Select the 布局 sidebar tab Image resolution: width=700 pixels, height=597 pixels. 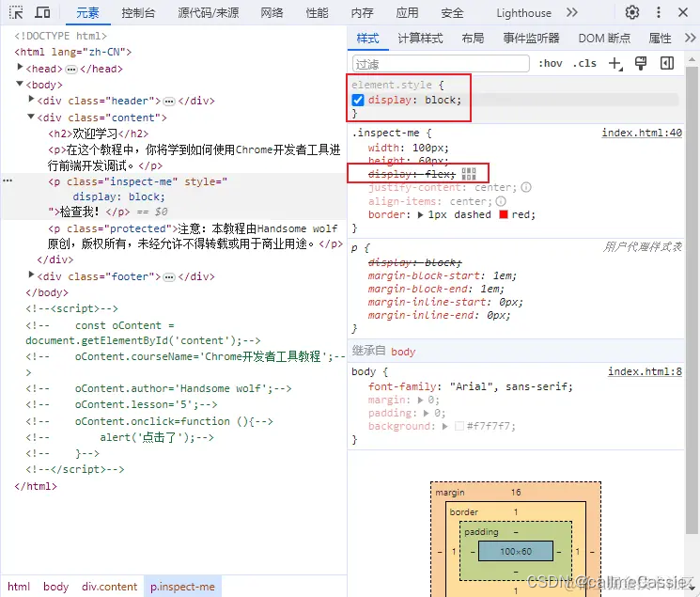tap(473, 39)
